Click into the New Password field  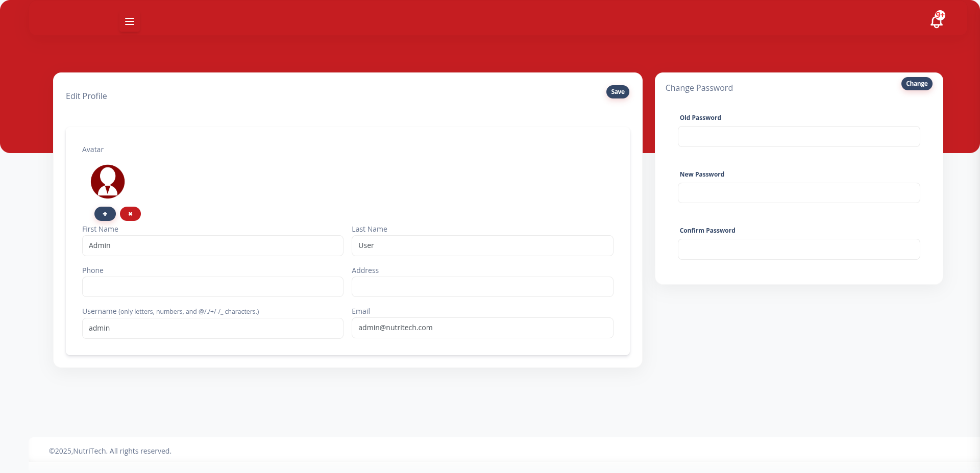tap(798, 193)
